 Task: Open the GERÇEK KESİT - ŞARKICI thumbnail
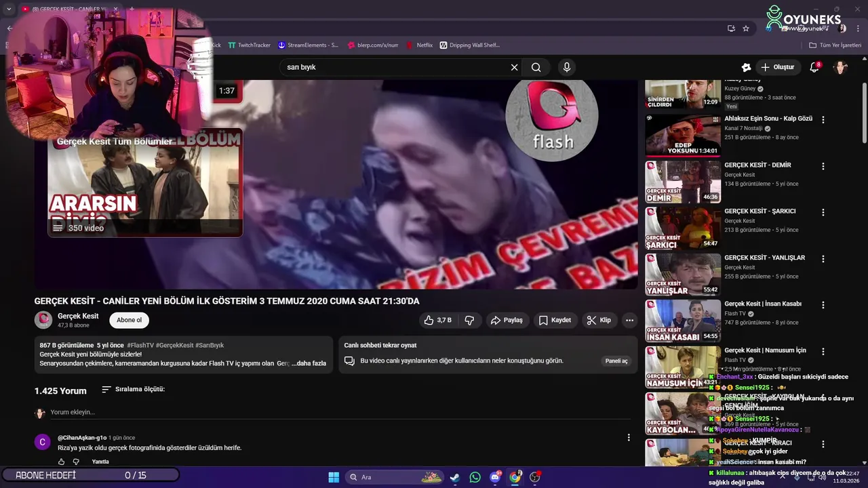(683, 228)
